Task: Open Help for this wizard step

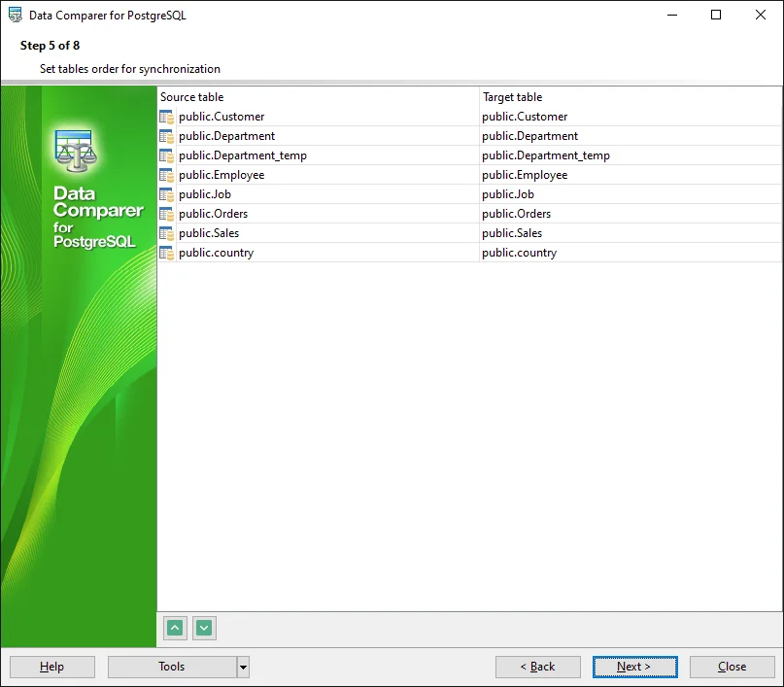Action: [x=52, y=667]
